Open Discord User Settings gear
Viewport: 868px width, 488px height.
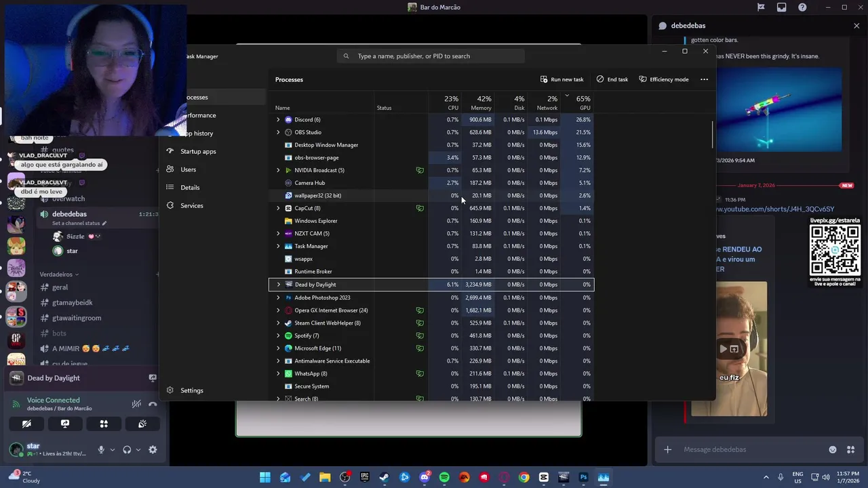pos(153,449)
